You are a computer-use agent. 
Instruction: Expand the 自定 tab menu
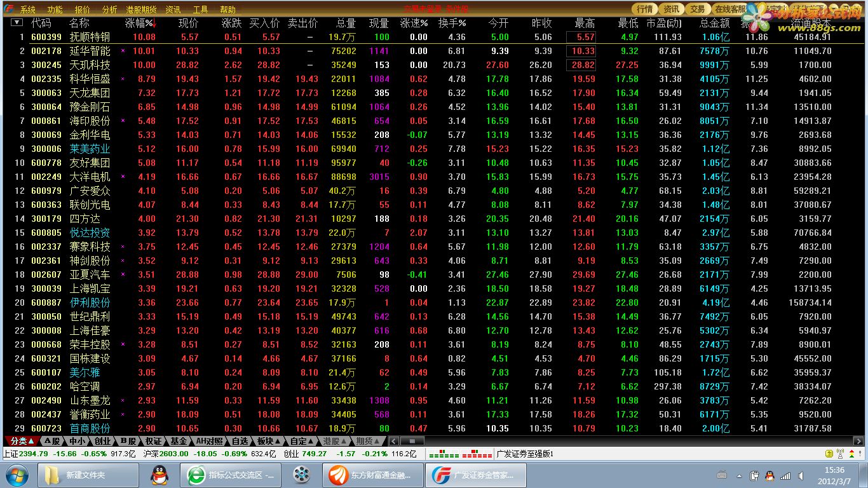(301, 441)
